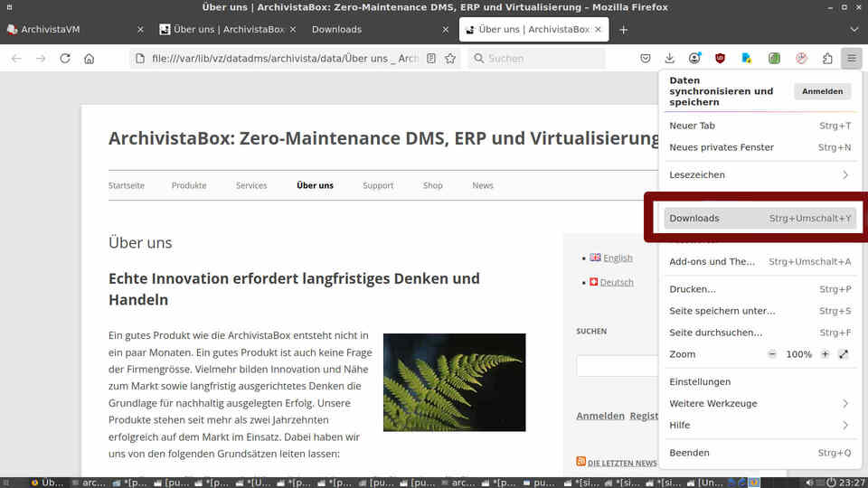
Task: Select Drucken... menu entry
Action: click(x=759, y=289)
